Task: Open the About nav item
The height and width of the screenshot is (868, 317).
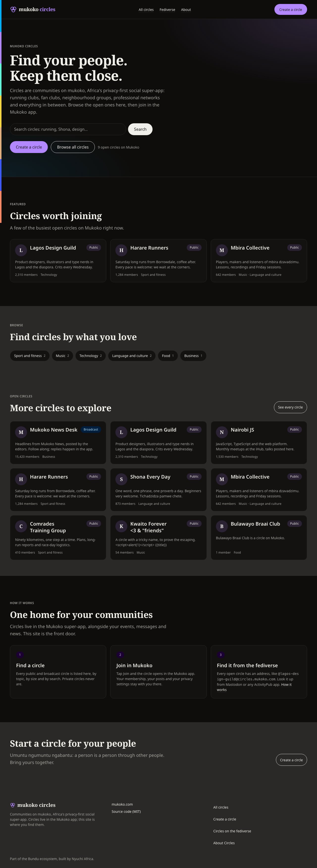Action: click(x=186, y=10)
